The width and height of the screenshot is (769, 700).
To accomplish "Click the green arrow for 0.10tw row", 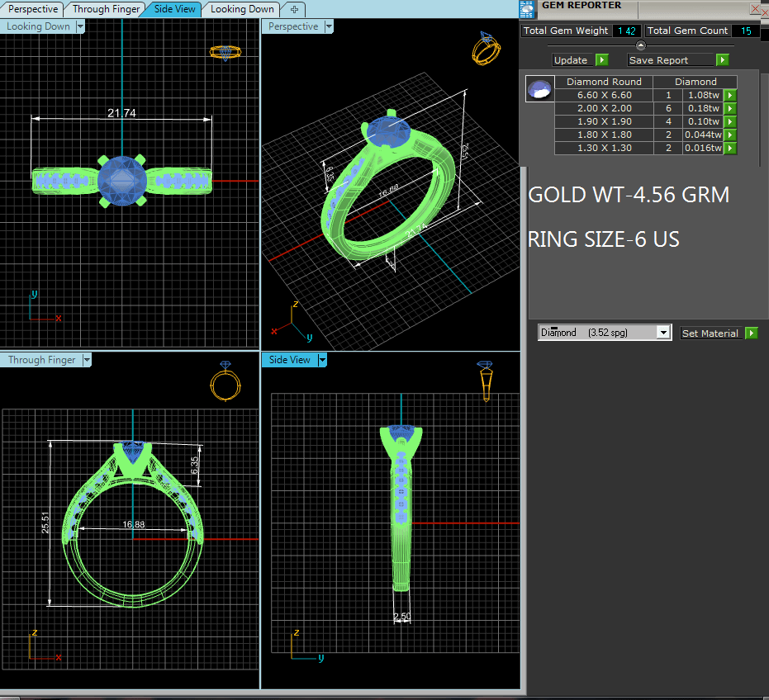I will (730, 122).
